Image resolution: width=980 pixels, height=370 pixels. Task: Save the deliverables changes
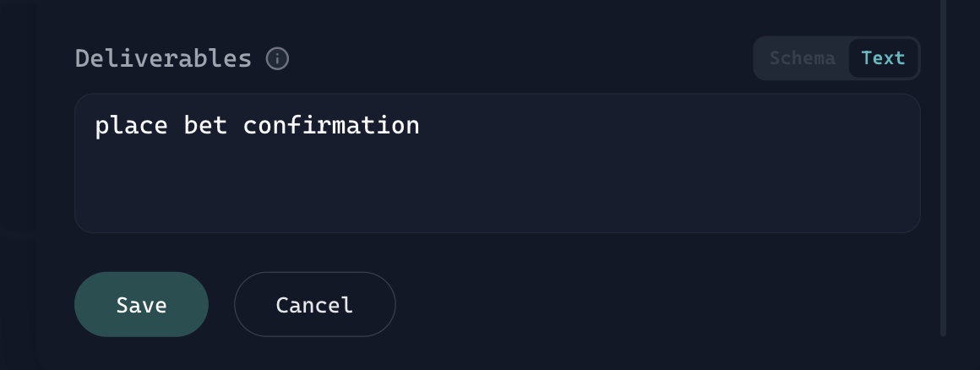point(141,305)
